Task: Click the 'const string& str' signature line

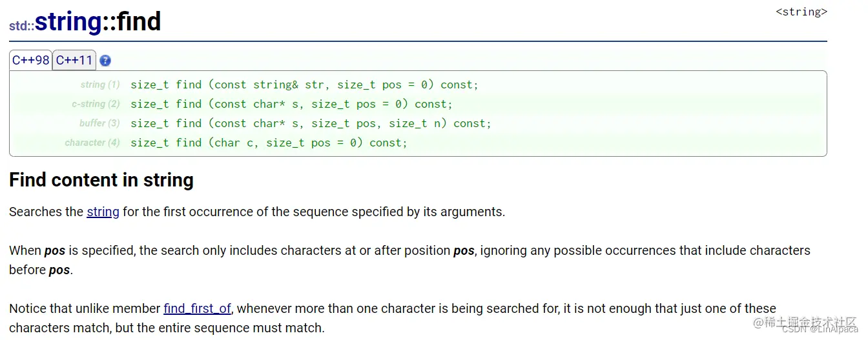Action: (x=304, y=85)
